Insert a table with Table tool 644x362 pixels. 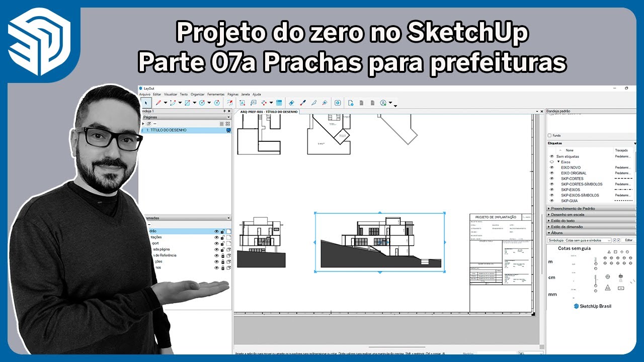pyautogui.click(x=279, y=103)
